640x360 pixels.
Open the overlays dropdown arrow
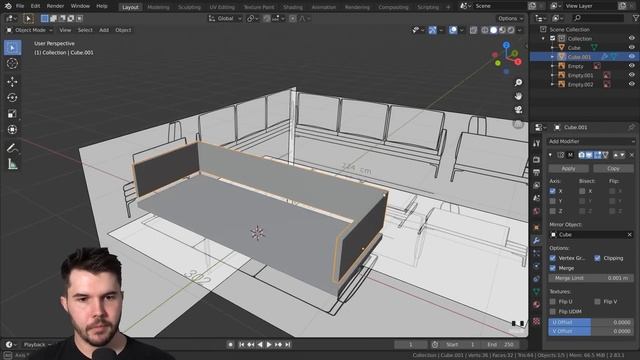point(462,30)
